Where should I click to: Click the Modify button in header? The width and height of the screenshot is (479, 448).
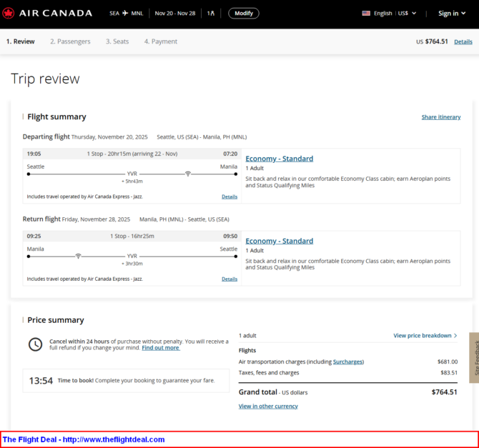tap(244, 13)
